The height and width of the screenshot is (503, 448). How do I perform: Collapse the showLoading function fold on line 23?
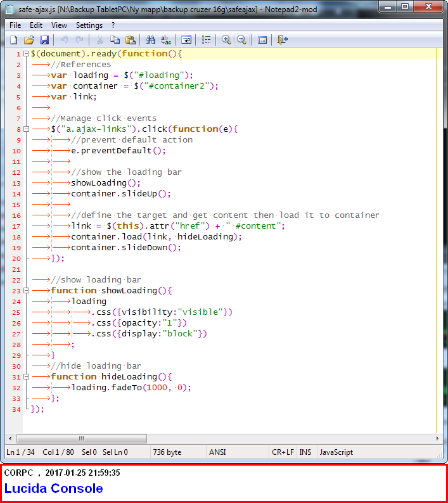(x=26, y=291)
